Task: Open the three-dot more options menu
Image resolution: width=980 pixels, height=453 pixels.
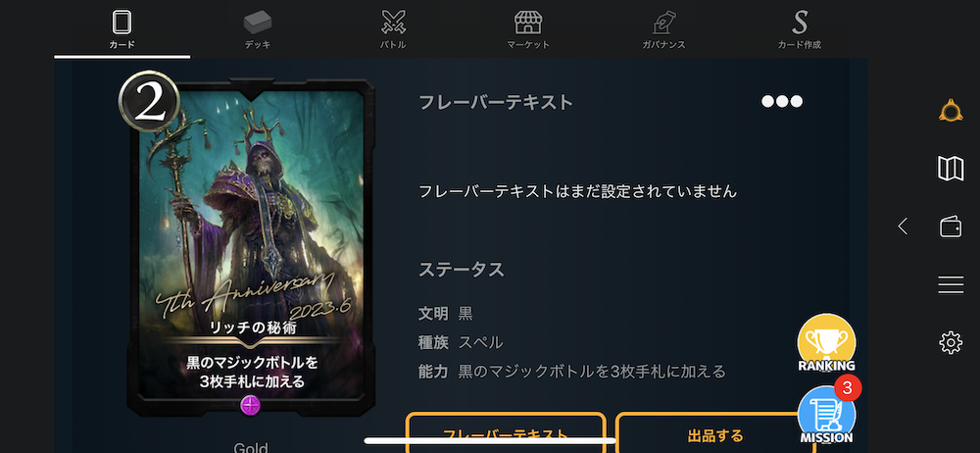Action: pyautogui.click(x=782, y=101)
